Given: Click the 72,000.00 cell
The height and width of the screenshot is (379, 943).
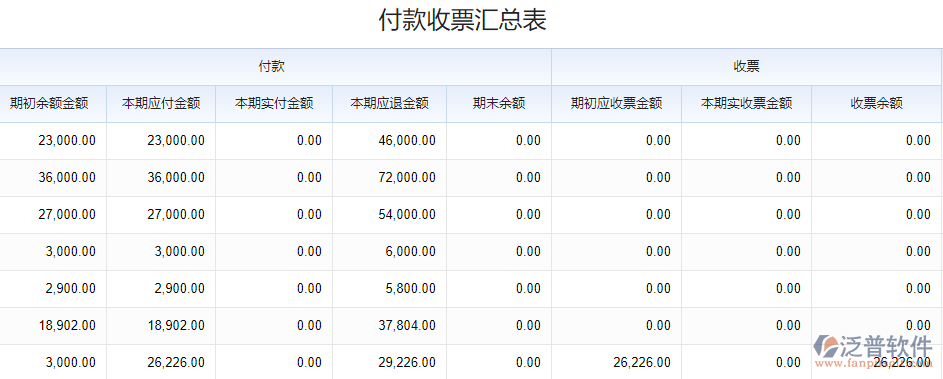Looking at the screenshot, I should pyautogui.click(x=407, y=177).
